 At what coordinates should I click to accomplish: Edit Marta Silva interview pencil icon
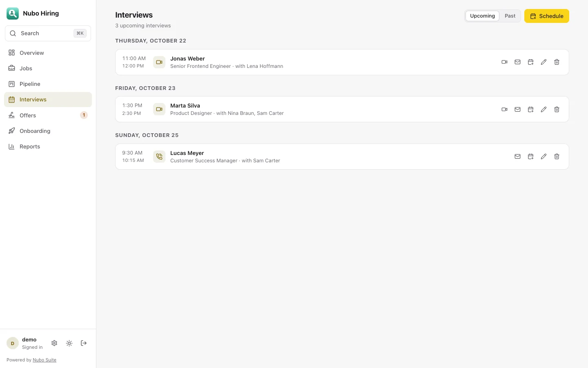tap(543, 109)
